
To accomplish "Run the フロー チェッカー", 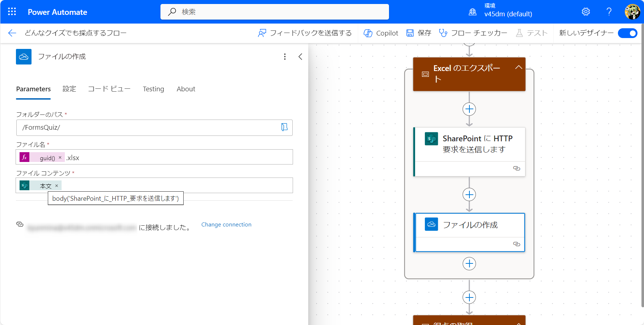I will pyautogui.click(x=473, y=33).
